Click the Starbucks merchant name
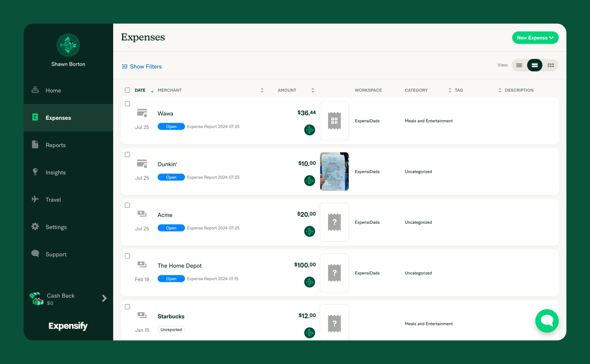The height and width of the screenshot is (364, 590). [x=171, y=317]
